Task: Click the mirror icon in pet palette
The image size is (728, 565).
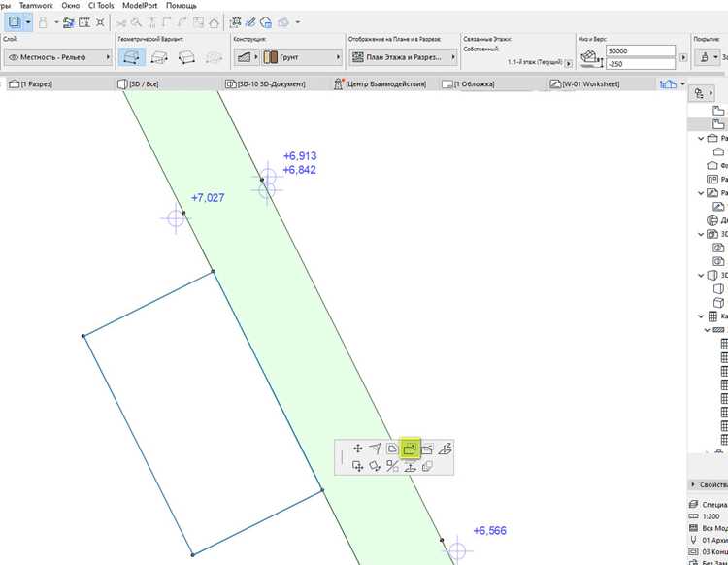Action: [392, 466]
